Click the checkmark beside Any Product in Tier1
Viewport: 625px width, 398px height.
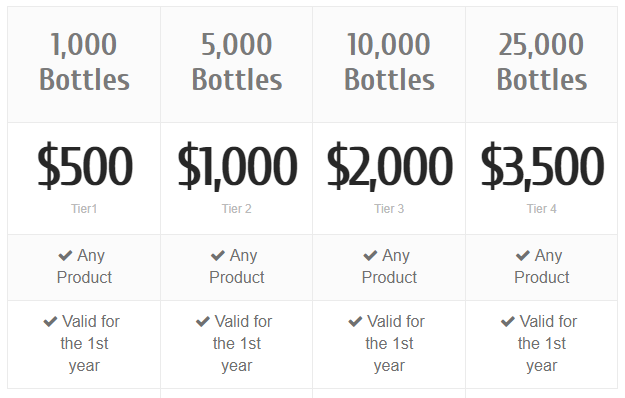pyautogui.click(x=65, y=255)
